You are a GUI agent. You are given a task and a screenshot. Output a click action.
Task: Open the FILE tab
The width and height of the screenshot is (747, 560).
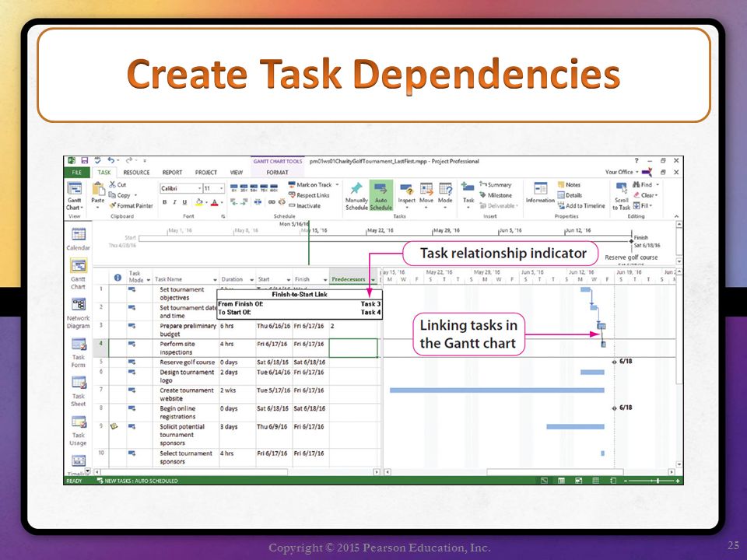point(77,173)
